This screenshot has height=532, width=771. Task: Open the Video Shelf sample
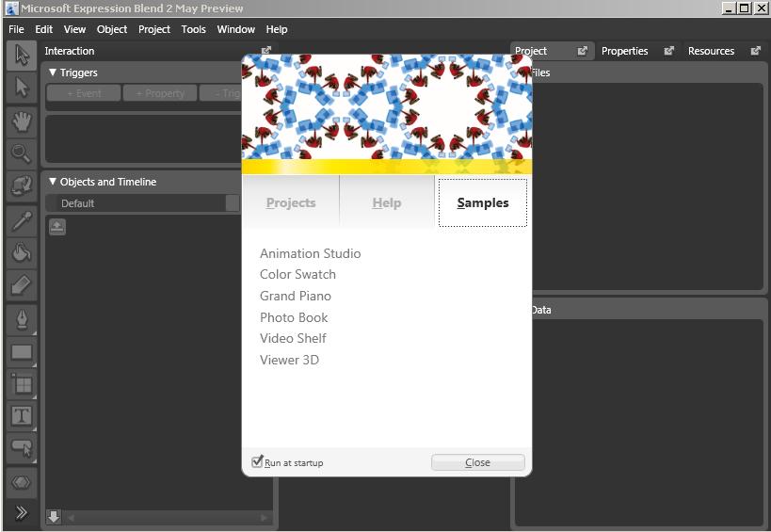coord(293,338)
